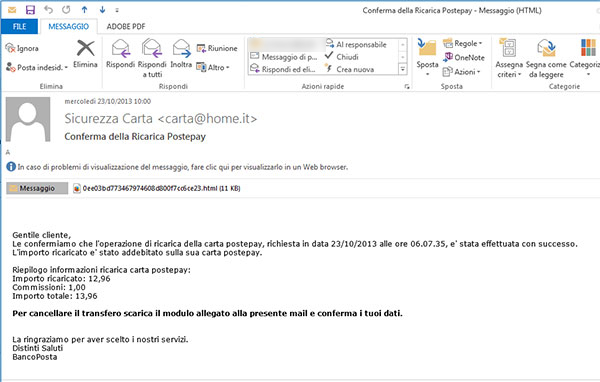Screen dimensions: 600x382
Task: Send message to OneNote
Action: click(464, 57)
